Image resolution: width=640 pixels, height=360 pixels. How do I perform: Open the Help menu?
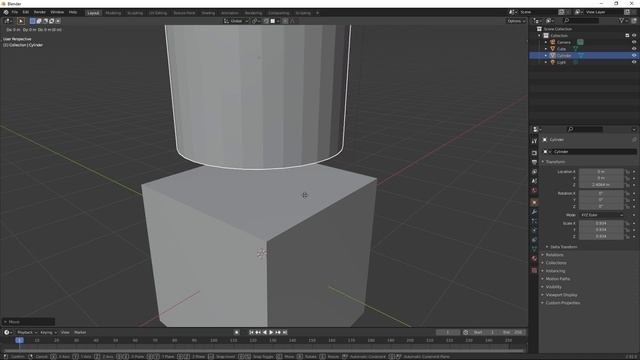[x=73, y=12]
